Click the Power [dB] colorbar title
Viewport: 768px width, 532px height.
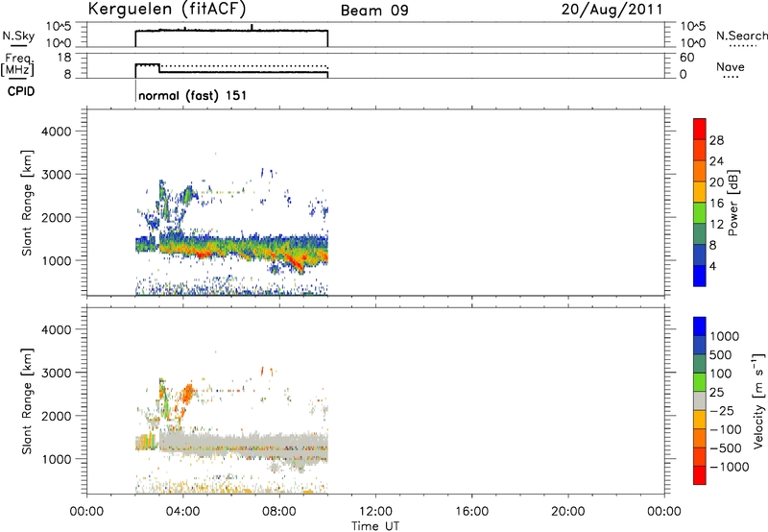pyautogui.click(x=732, y=203)
